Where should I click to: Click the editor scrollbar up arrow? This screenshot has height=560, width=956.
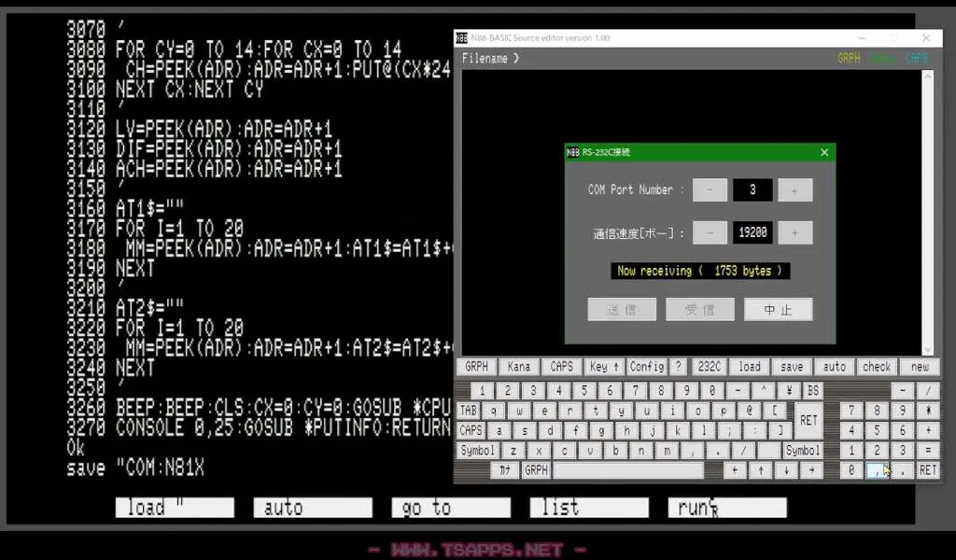(928, 76)
